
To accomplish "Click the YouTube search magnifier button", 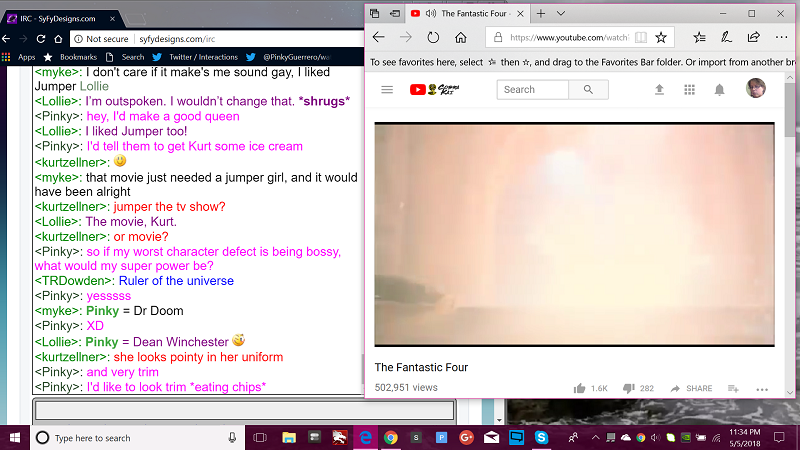I will tap(588, 90).
